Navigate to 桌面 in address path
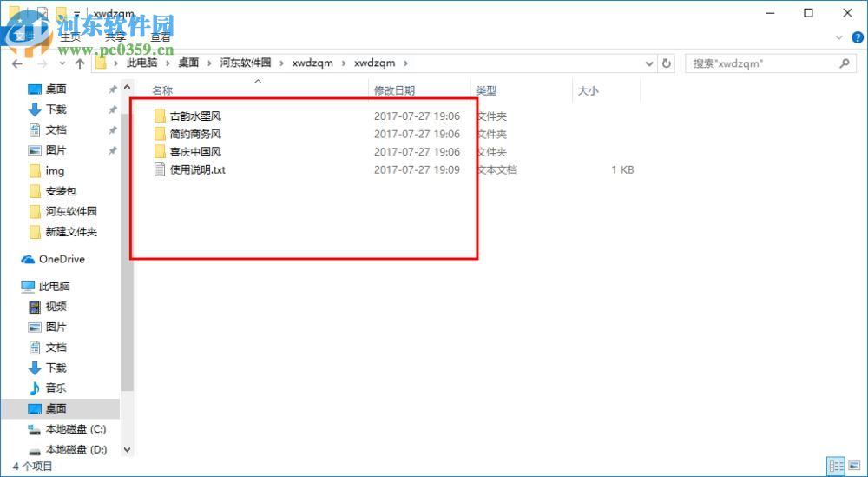Viewport: 868px width, 477px height. click(188, 63)
